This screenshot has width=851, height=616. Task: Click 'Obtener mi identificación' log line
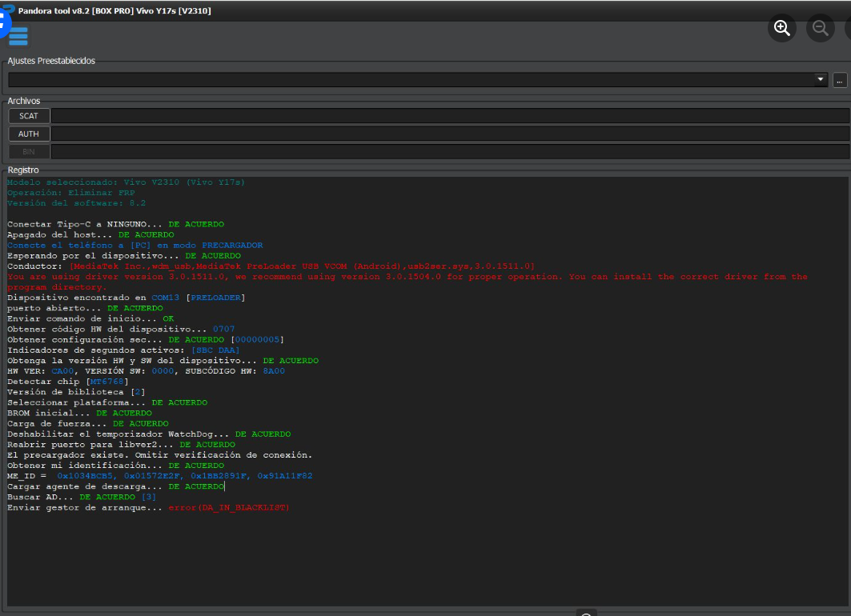[x=115, y=466]
